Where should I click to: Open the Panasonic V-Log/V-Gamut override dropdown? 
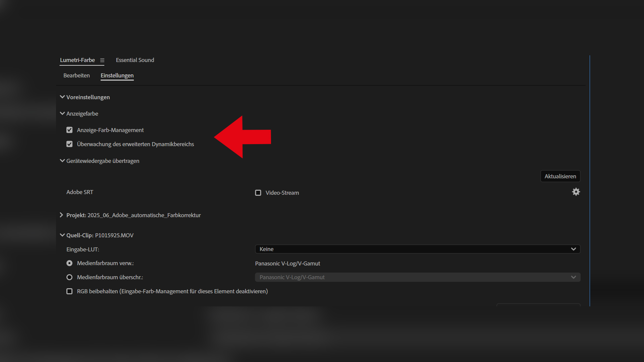(x=417, y=277)
